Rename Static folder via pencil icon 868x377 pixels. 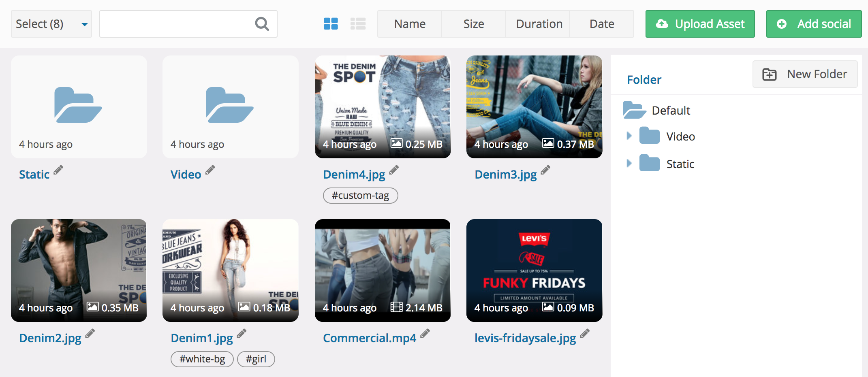tap(58, 170)
